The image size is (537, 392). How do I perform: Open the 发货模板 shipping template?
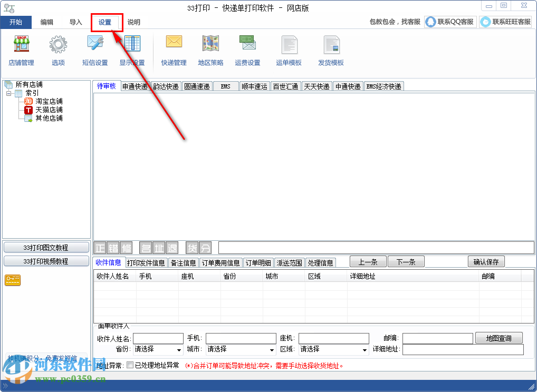click(332, 50)
